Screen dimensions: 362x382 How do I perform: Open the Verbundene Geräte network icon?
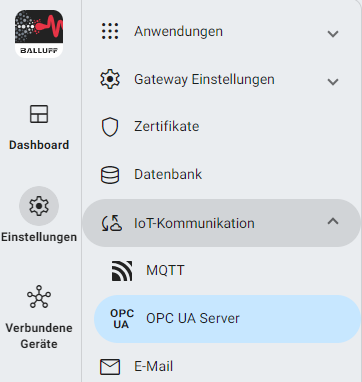pos(39,296)
